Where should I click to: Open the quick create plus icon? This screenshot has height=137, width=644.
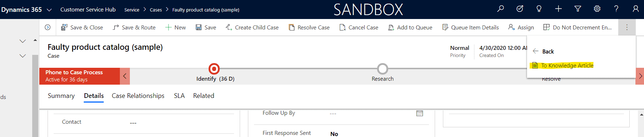(x=558, y=9)
